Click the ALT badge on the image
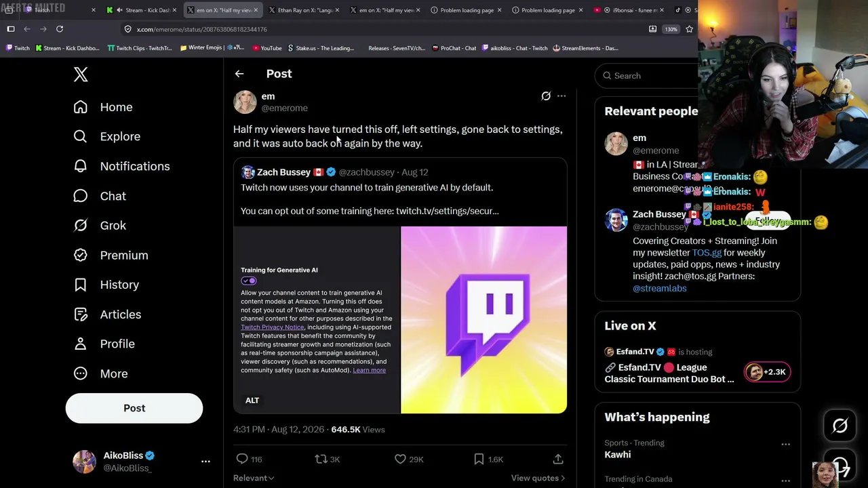 click(x=252, y=401)
